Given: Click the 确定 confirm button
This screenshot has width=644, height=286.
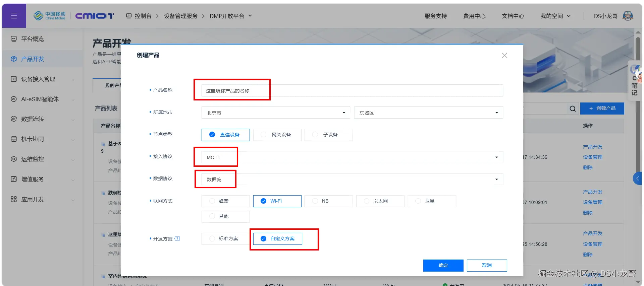Looking at the screenshot, I should 443,265.
